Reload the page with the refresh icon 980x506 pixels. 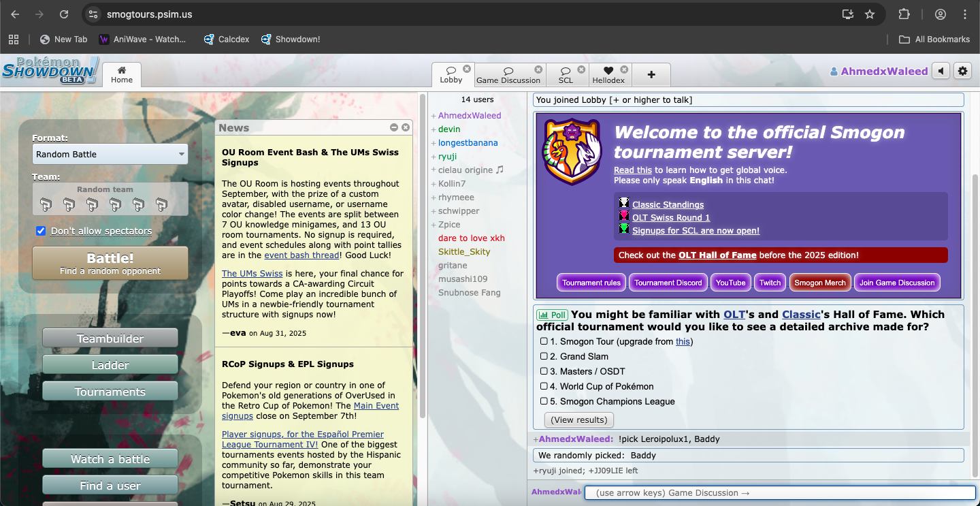[64, 14]
